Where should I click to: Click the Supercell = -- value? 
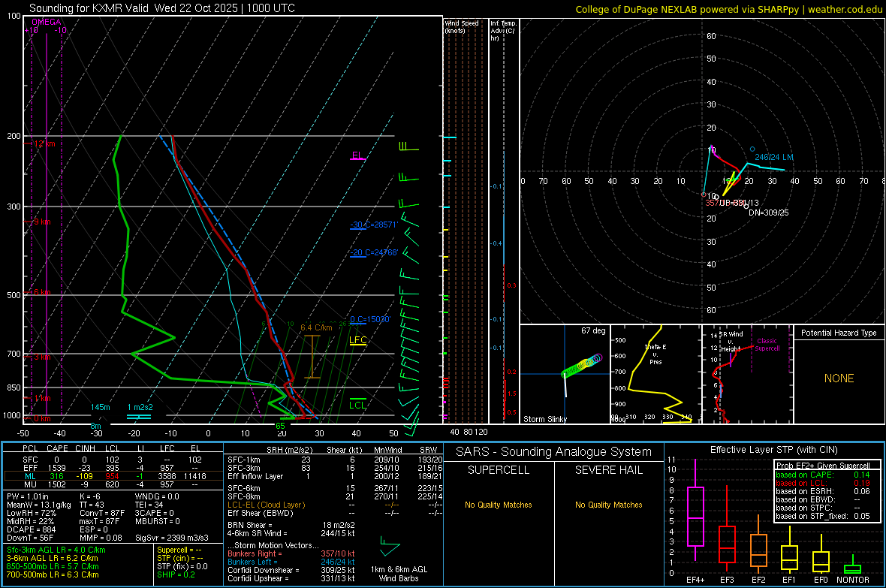pos(179,550)
